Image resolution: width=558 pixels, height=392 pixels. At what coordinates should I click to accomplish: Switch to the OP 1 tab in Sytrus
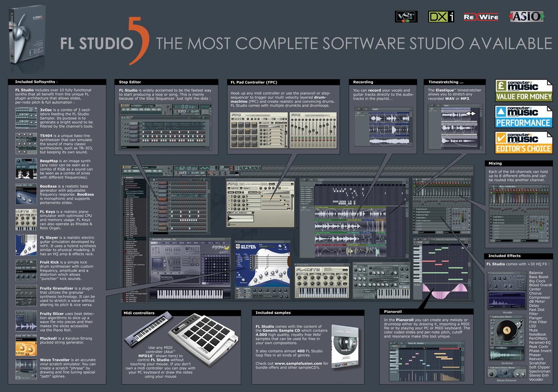coord(160,243)
